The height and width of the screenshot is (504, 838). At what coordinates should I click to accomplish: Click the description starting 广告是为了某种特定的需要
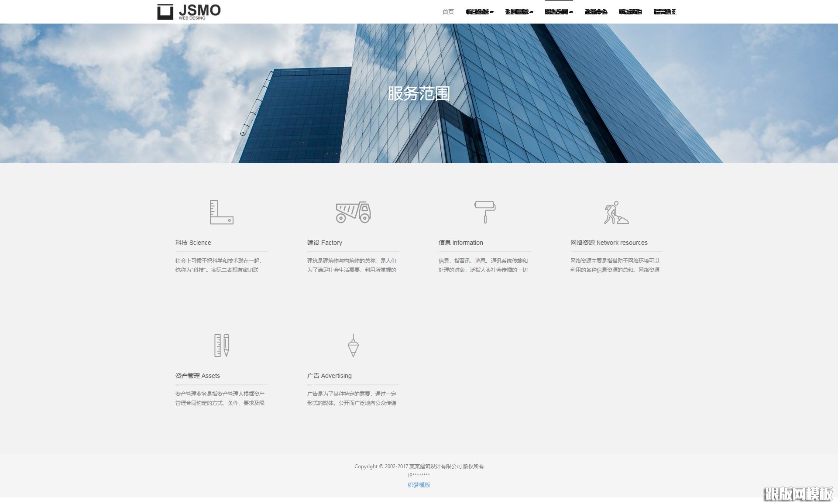(352, 398)
